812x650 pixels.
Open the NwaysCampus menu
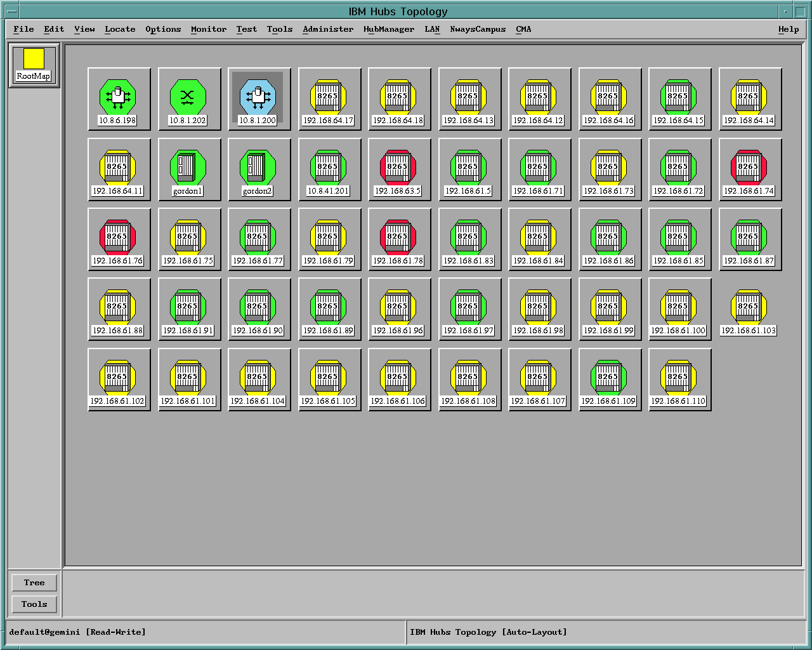point(477,29)
